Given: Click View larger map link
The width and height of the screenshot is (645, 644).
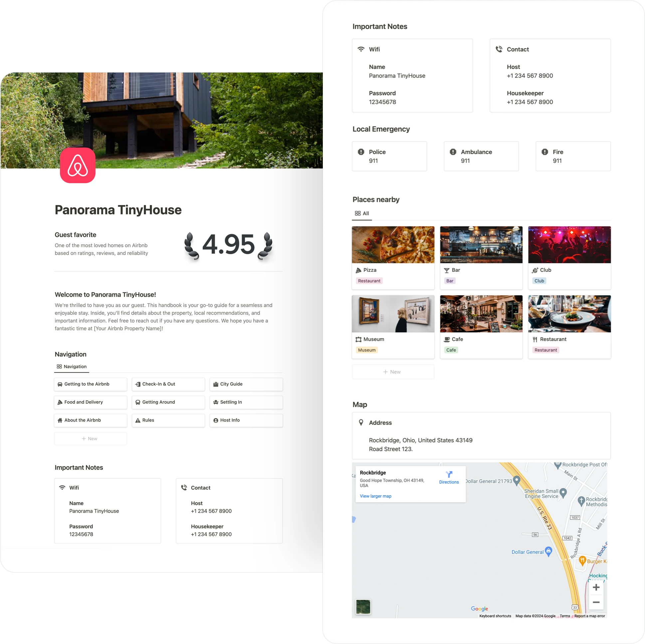Looking at the screenshot, I should [x=376, y=496].
